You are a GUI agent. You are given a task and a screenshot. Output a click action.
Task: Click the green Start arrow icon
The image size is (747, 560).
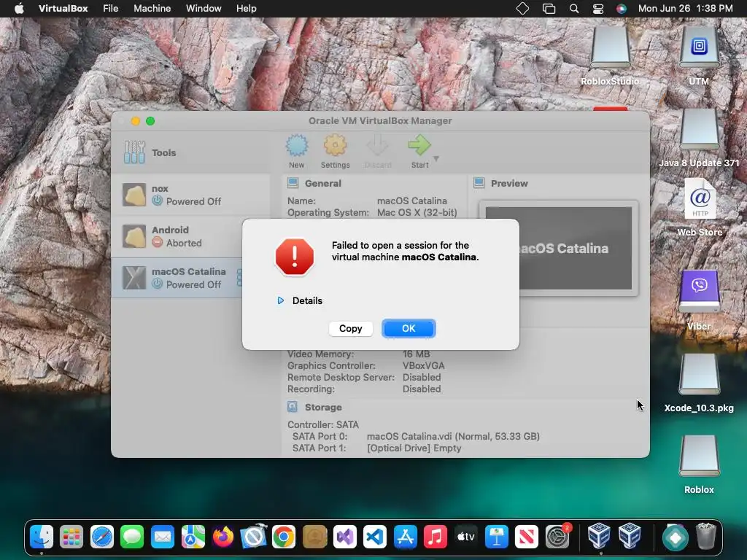tap(419, 146)
